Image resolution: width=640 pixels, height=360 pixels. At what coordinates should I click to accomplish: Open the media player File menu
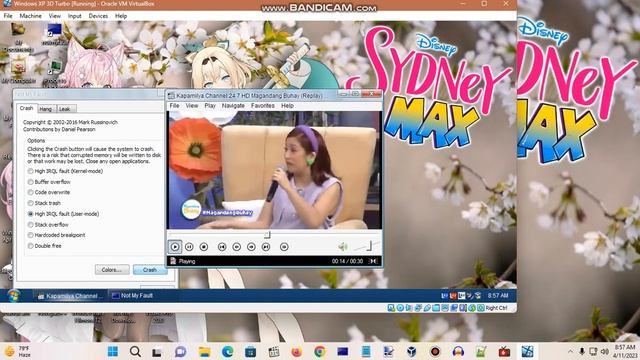[x=174, y=106]
